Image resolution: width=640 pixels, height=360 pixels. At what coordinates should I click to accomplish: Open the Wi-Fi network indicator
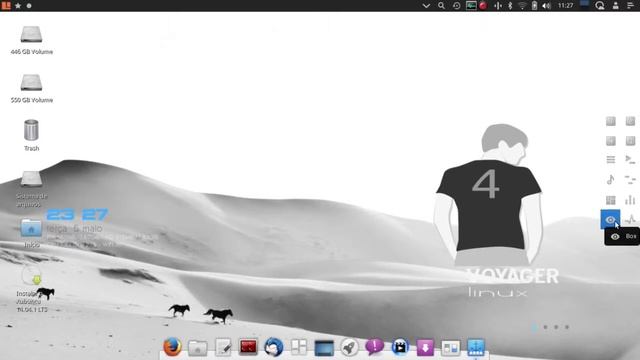[522, 6]
